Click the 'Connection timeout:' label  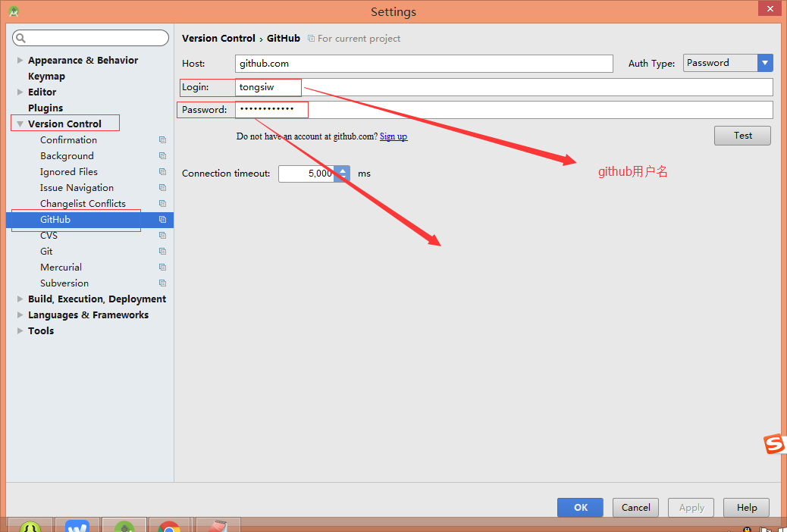point(226,174)
